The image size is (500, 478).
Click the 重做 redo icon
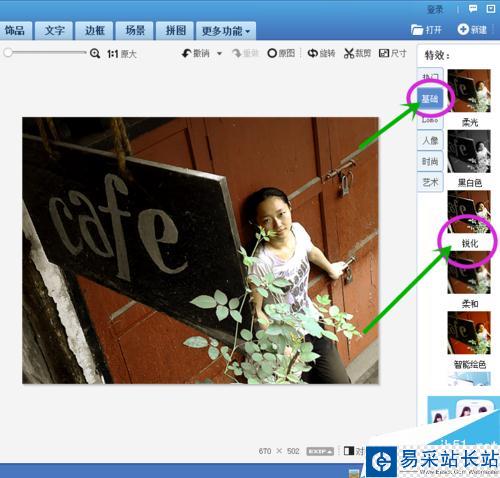pos(246,53)
